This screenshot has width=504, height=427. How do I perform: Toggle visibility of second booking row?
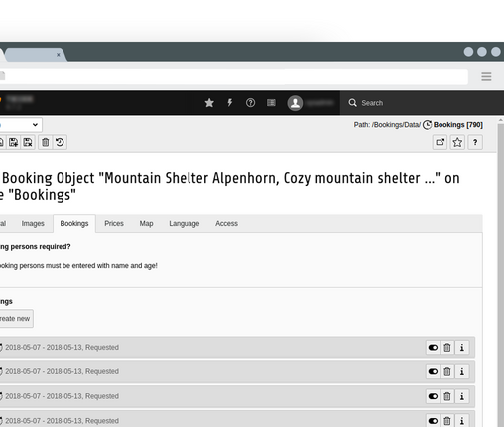[x=433, y=371]
